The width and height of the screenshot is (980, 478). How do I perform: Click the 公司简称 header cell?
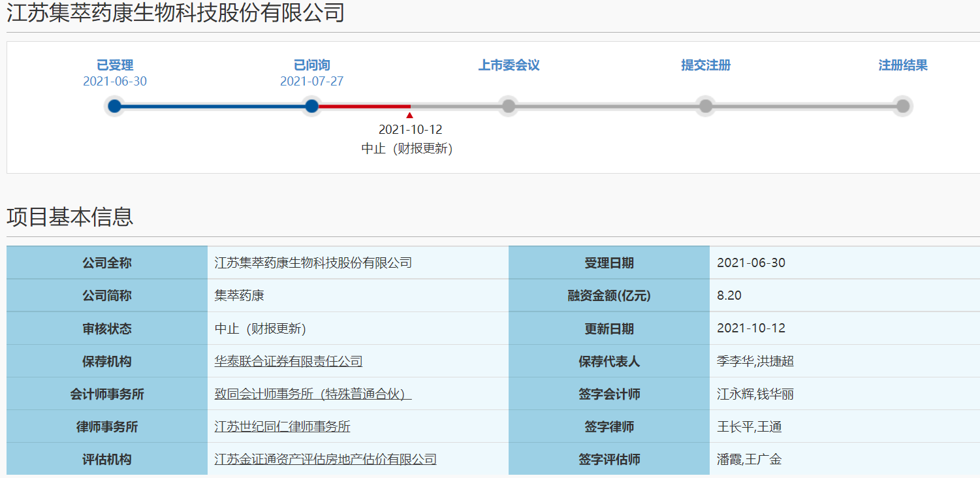[x=107, y=296]
